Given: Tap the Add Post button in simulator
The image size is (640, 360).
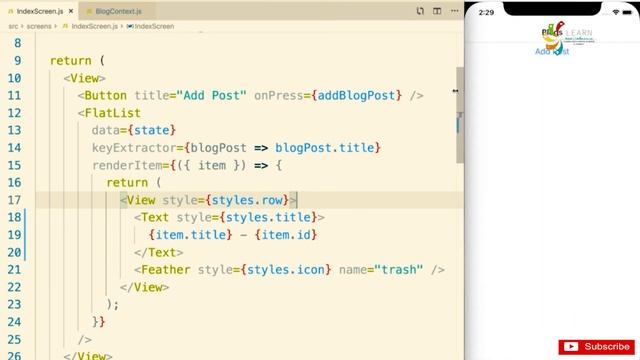Looking at the screenshot, I should coord(552,51).
